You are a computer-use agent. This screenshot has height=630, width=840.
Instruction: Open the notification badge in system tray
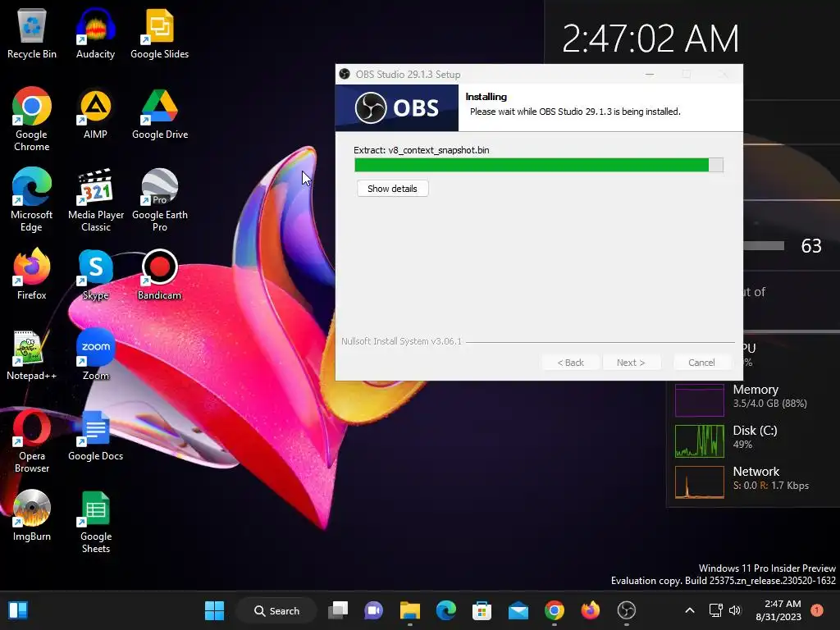click(817, 610)
